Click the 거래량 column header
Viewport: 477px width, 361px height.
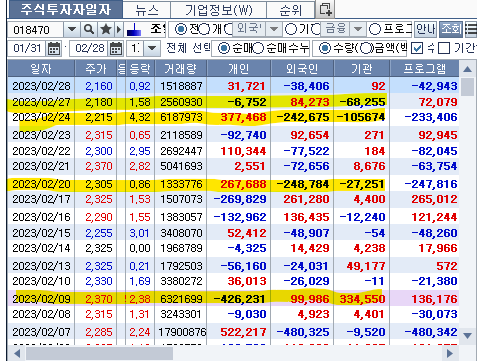click(x=181, y=69)
